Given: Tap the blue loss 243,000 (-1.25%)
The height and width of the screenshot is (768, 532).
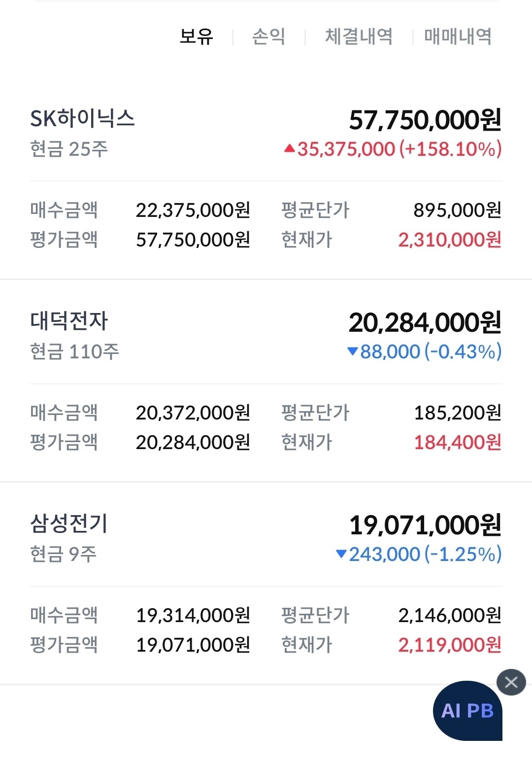Looking at the screenshot, I should [x=419, y=554].
